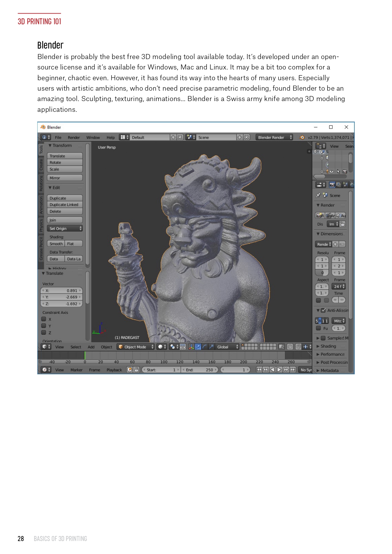392x554 pixels.
Task: Click the 3D View editor type icon
Action: pyautogui.click(x=46, y=347)
